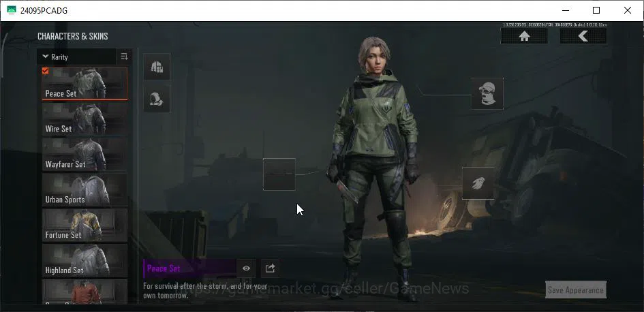
Task: Minimize the 24095PCADG window
Action: 565,11
